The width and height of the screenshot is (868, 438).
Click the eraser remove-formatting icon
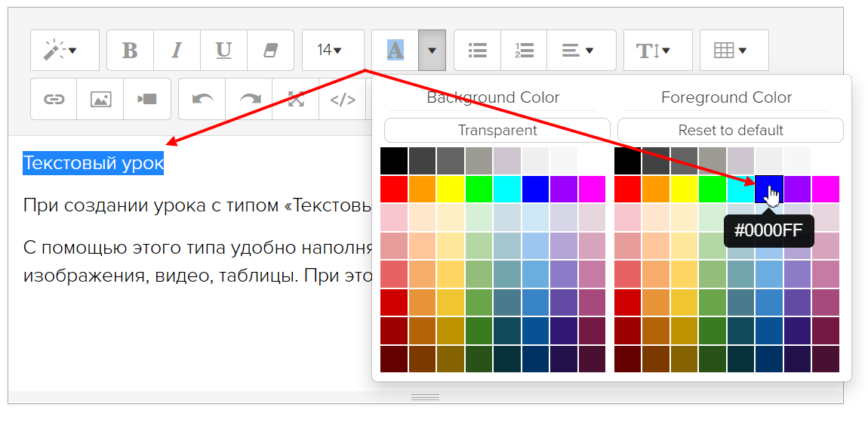click(270, 51)
